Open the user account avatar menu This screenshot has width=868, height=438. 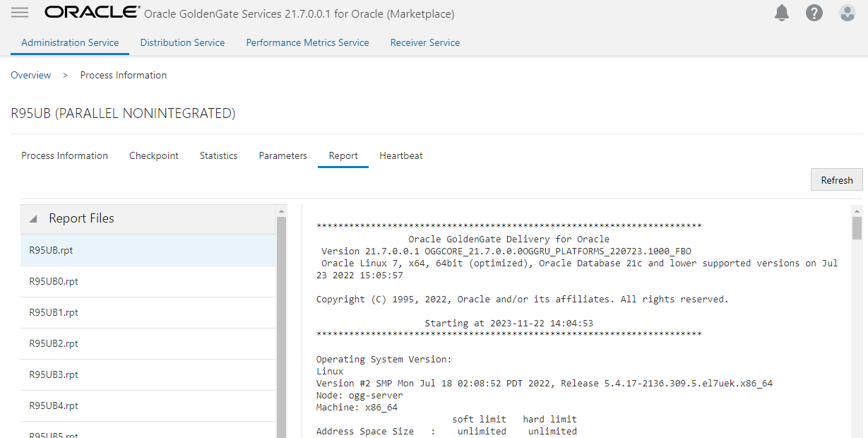[847, 13]
